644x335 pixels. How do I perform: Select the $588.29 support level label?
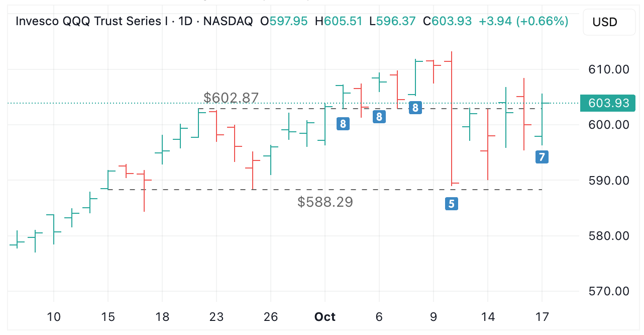325,202
